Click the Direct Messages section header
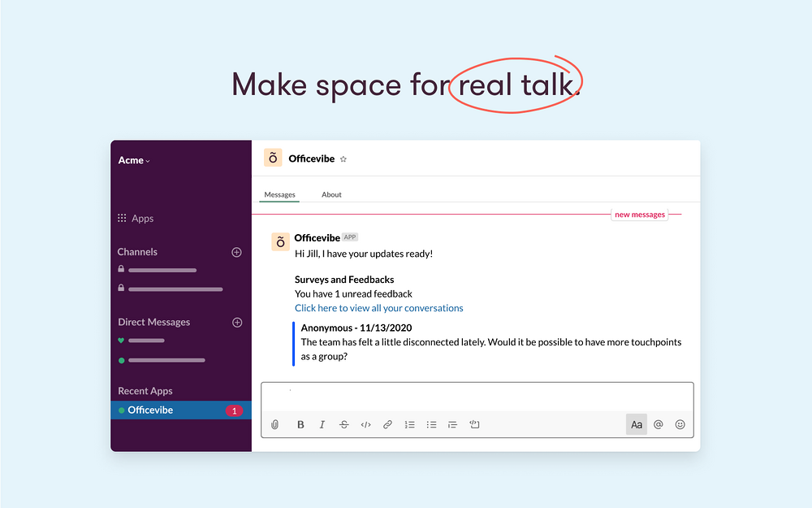The height and width of the screenshot is (508, 812). 153,322
